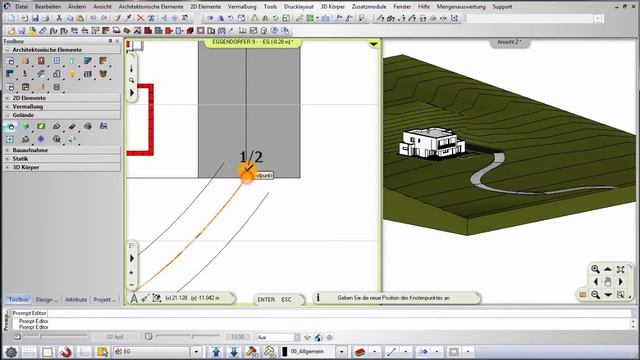This screenshot has width=640, height=360.
Task: Click the time slider near 13:30
Action: 188,336
